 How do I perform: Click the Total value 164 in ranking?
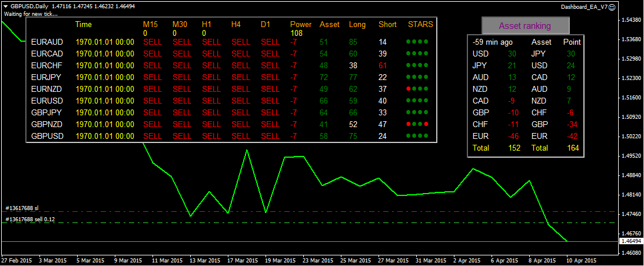573,148
